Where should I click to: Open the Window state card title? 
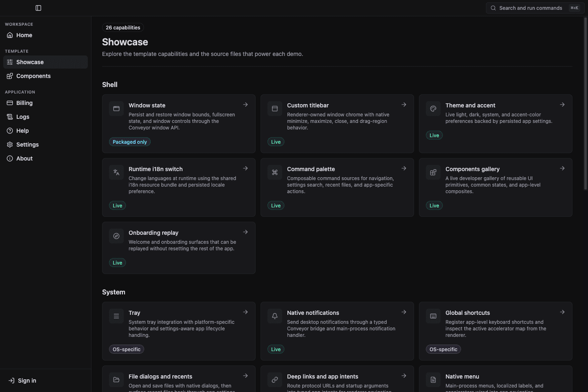[x=147, y=105]
